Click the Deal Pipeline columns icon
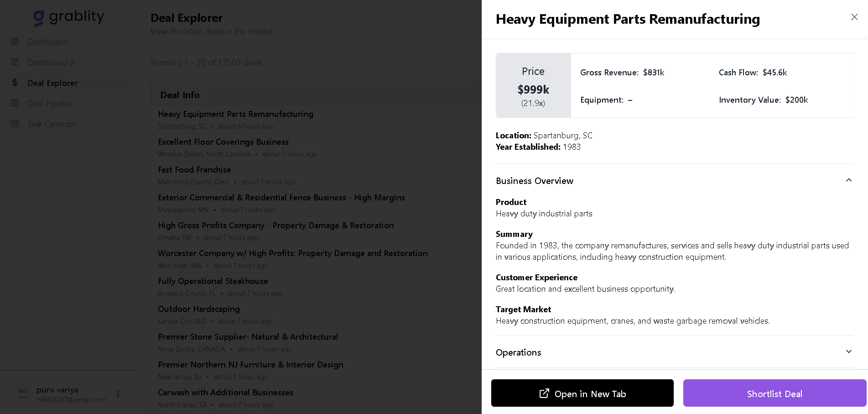The height and width of the screenshot is (414, 868). tap(15, 103)
